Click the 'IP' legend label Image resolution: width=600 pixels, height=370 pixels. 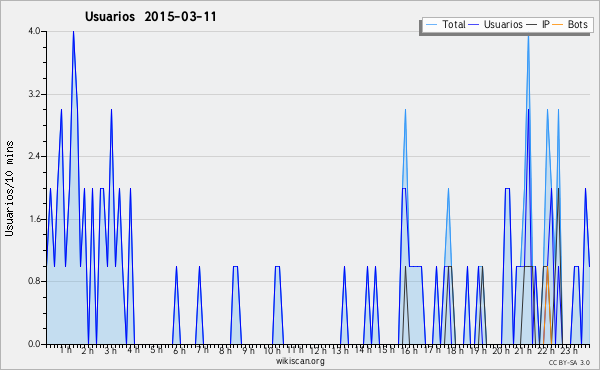[x=546, y=24]
